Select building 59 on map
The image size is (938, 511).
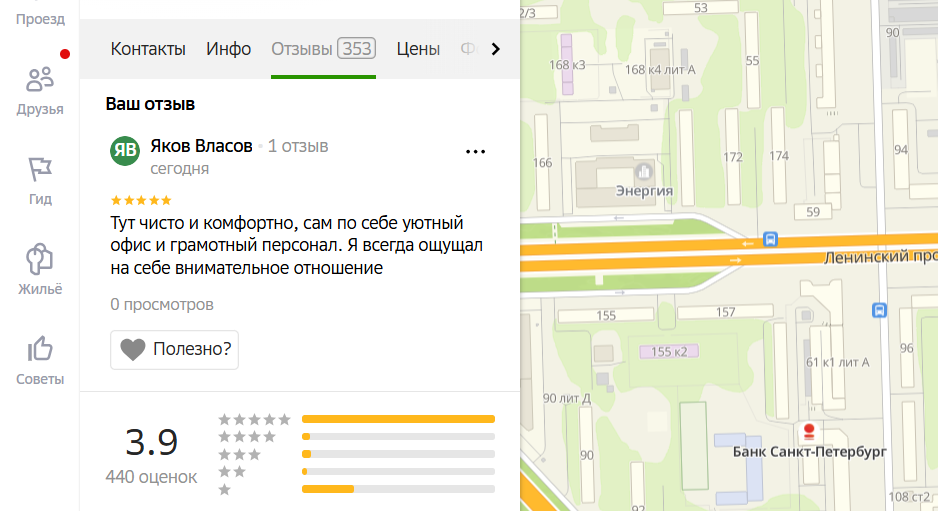812,211
